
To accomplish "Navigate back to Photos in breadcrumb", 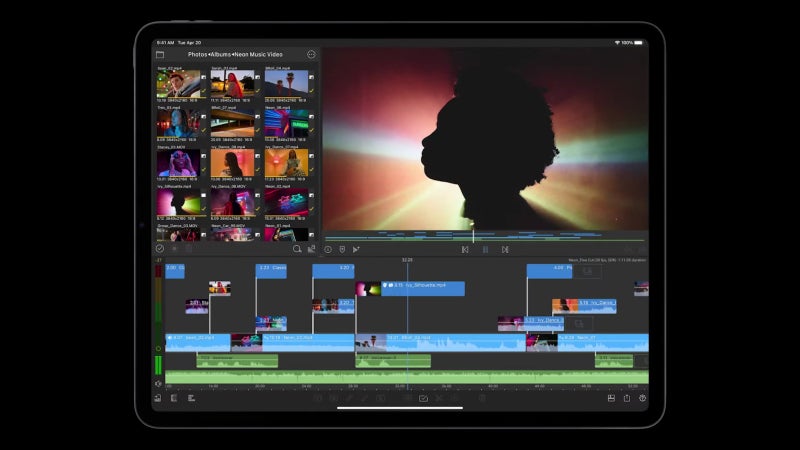I will tap(197, 55).
